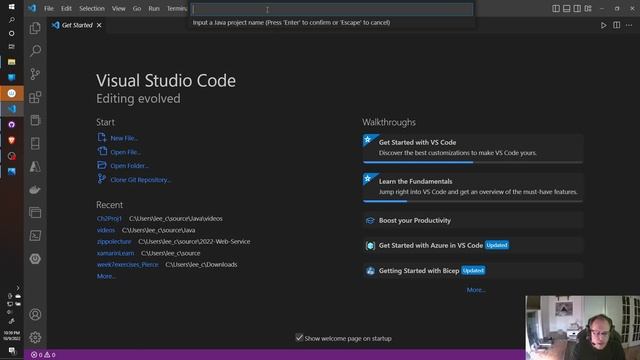Screen dimensions: 640x360
Task: Open Windows taskbar search icon
Action: [11, 20]
